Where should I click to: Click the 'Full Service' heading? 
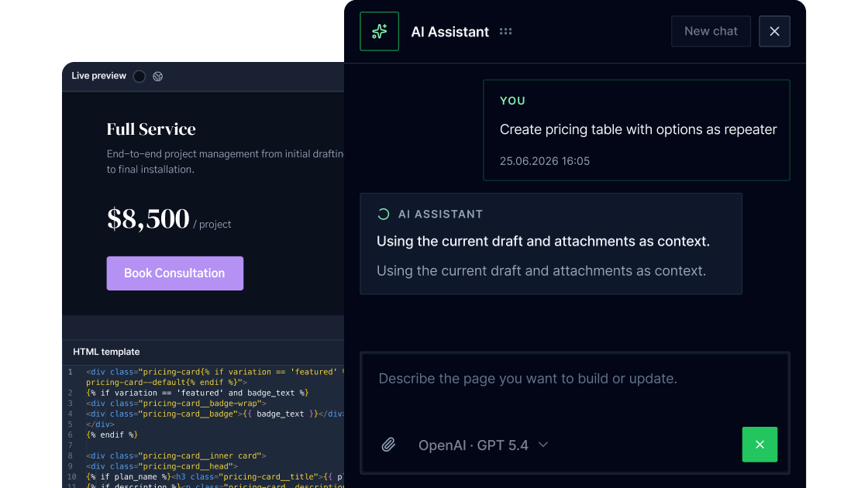[x=151, y=129]
